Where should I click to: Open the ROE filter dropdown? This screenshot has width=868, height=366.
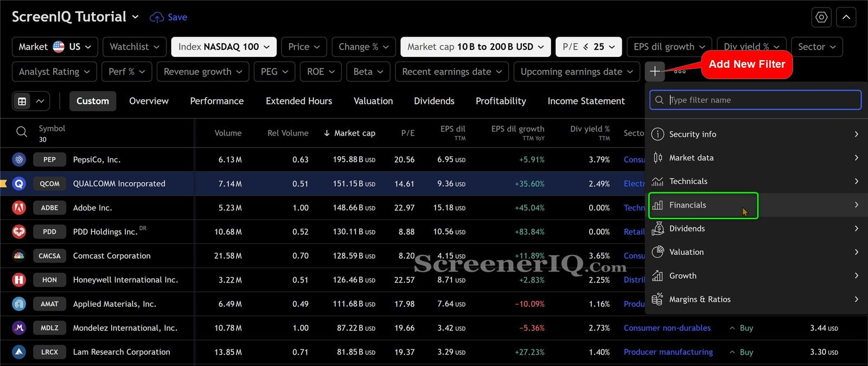coord(321,72)
